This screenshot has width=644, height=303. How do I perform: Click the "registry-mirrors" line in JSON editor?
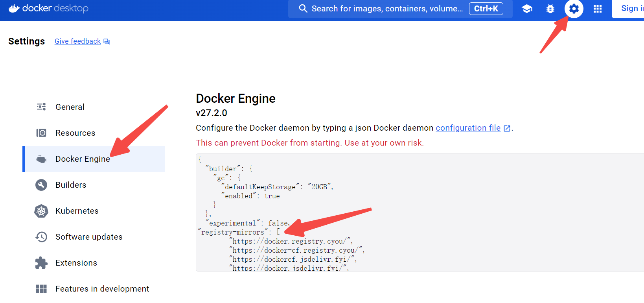tap(239, 232)
